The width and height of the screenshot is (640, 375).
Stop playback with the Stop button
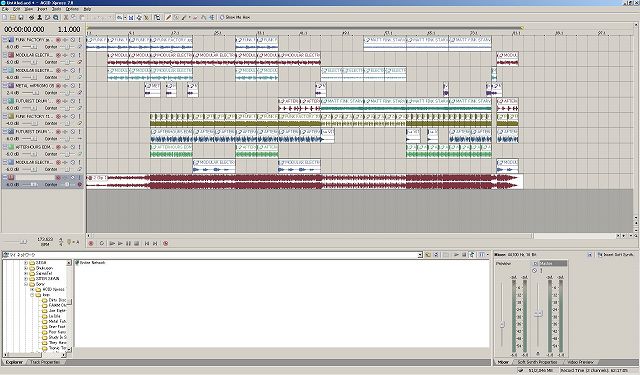coord(137,243)
